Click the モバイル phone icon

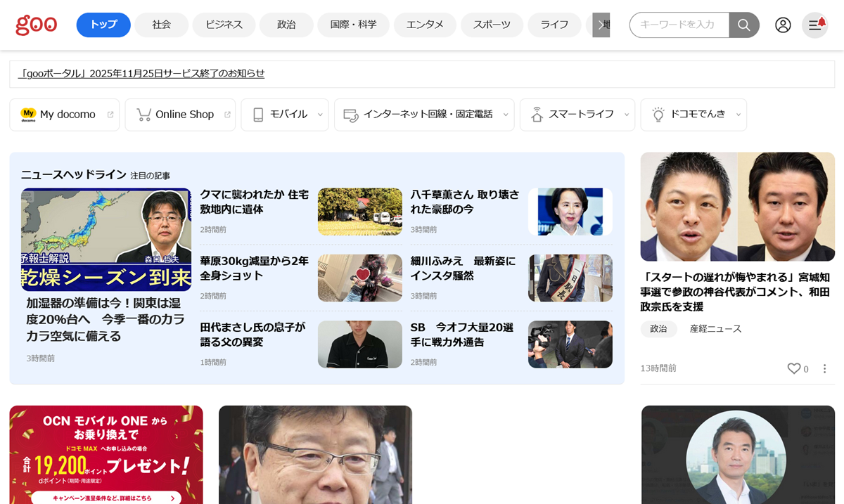point(258,115)
